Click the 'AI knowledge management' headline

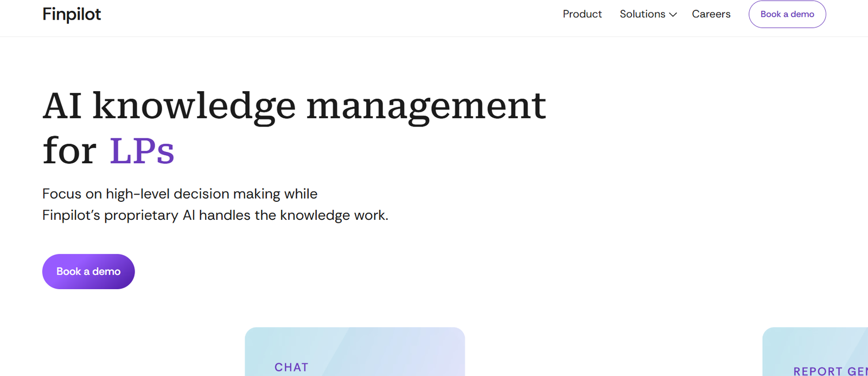point(294,106)
